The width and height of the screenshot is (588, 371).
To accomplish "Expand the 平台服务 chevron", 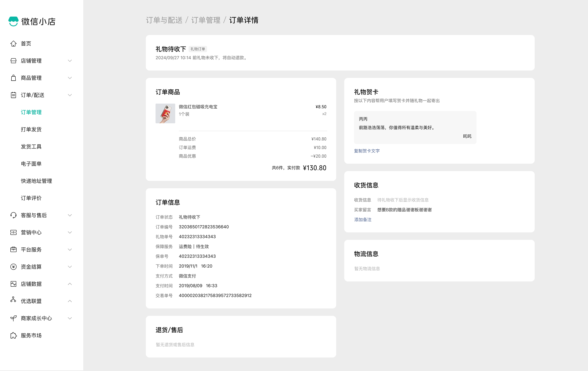I will pyautogui.click(x=70, y=250).
